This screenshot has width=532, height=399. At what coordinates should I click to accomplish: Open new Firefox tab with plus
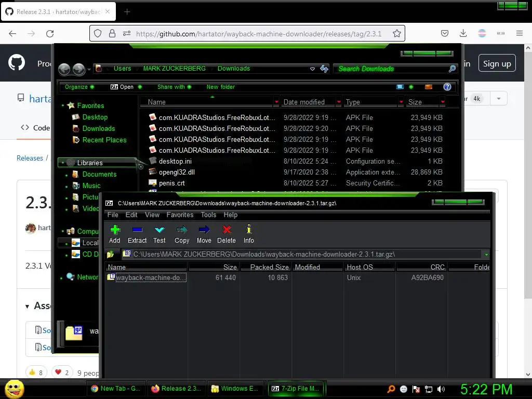click(127, 12)
